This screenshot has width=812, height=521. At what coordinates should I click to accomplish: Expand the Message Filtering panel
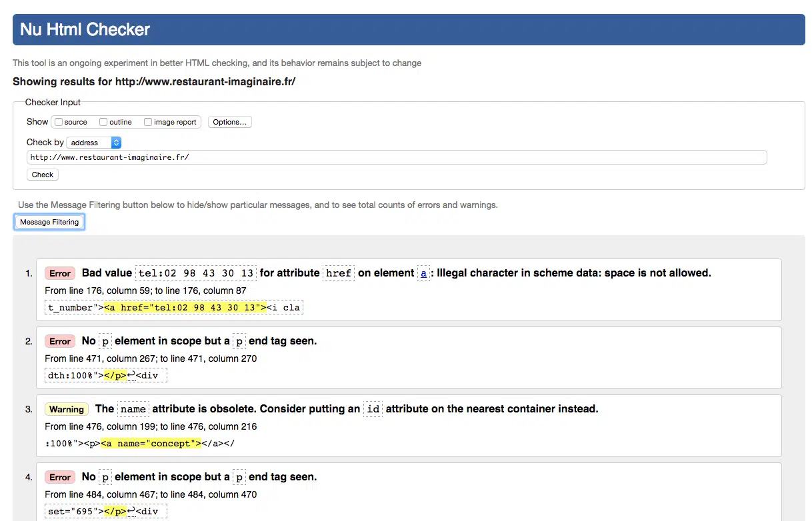point(49,222)
